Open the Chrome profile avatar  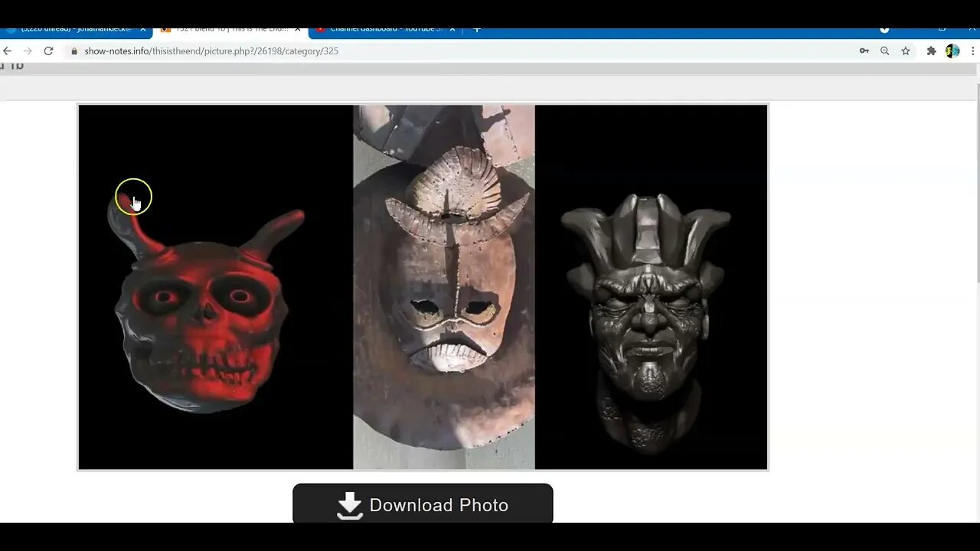pos(952,51)
